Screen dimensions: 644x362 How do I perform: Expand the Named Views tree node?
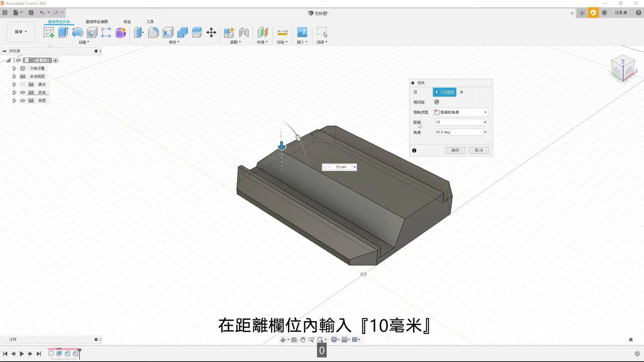(14, 76)
